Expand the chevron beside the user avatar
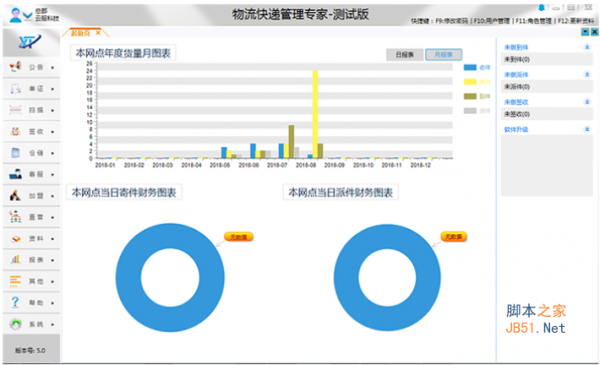 [28, 15]
